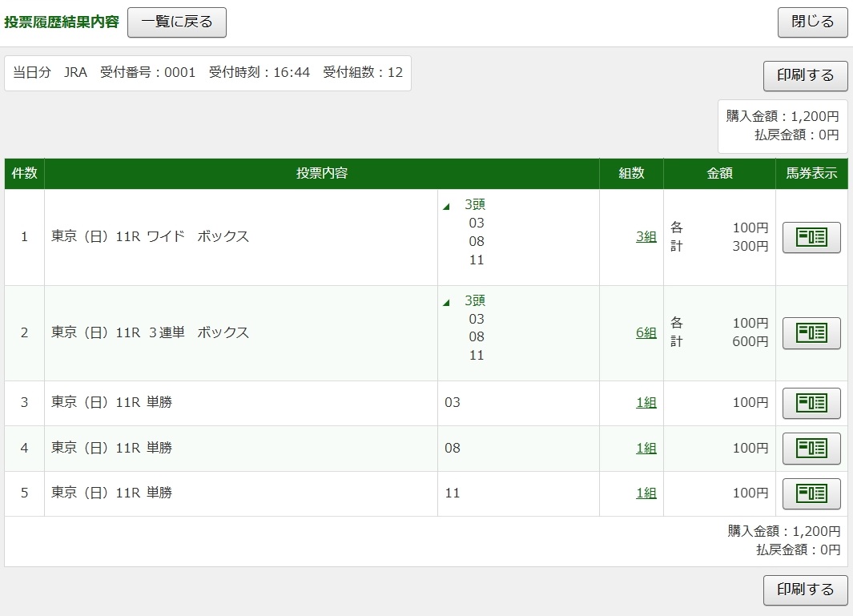This screenshot has width=853, height=616.
Task: Open 1組 link for 単勝 03
Action: point(646,402)
